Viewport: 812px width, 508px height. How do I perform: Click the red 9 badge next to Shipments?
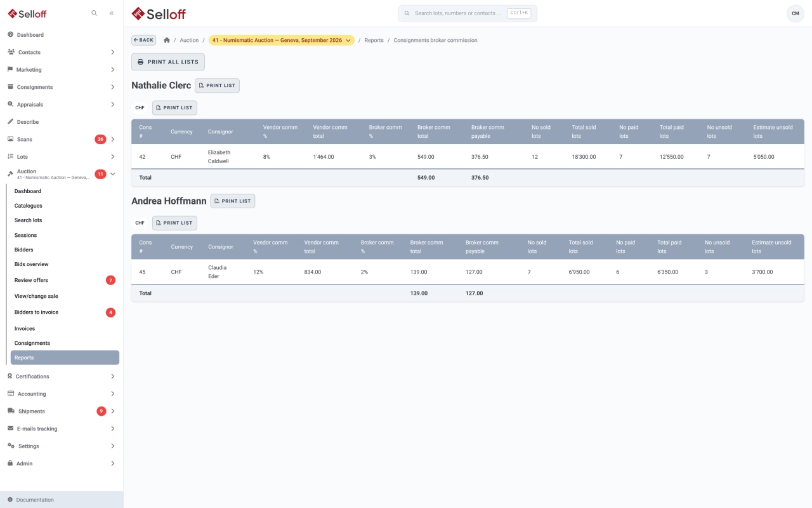(x=101, y=411)
